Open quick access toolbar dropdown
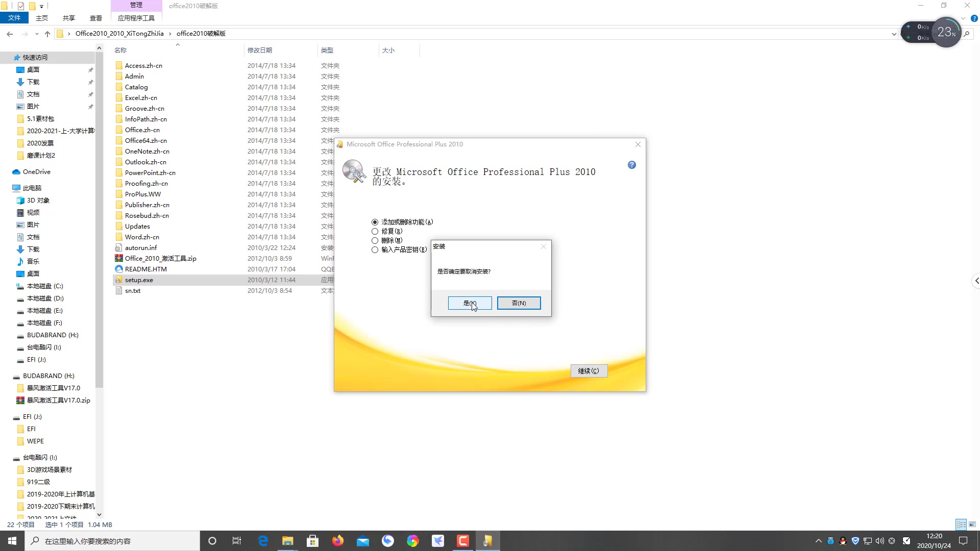The height and width of the screenshot is (551, 980). coord(41,6)
